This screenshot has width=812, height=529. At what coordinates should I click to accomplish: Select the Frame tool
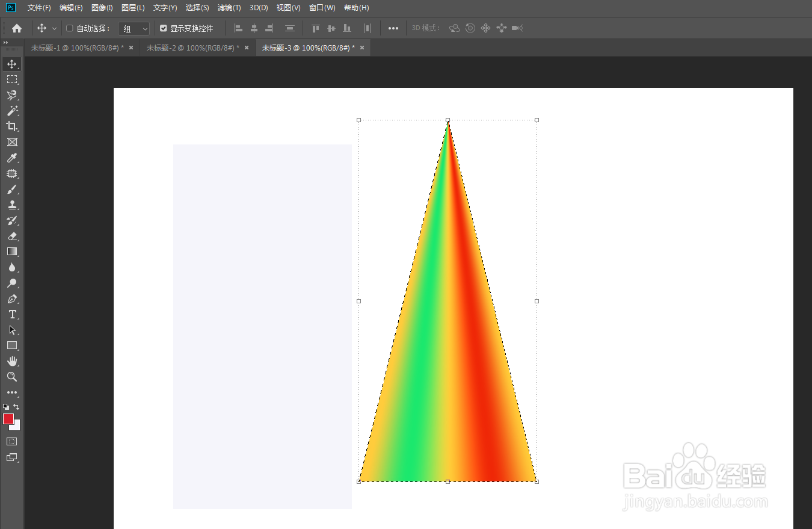[12, 142]
